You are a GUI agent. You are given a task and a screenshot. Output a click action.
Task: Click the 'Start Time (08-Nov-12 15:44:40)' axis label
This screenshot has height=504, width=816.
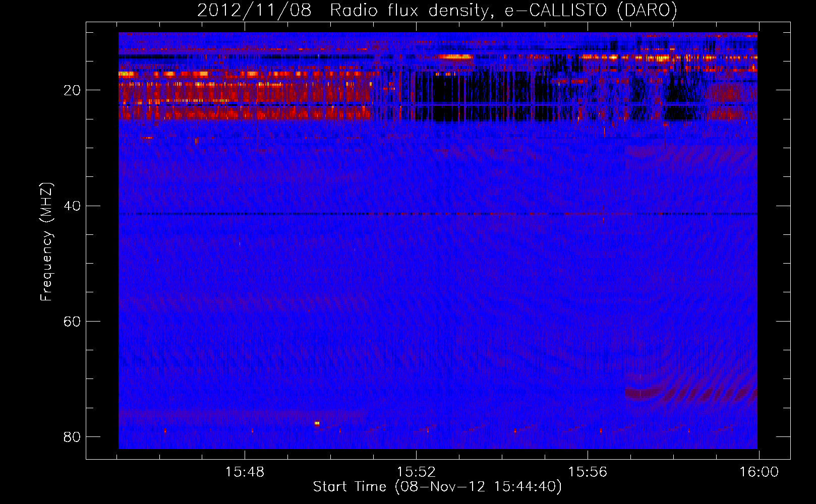437,487
